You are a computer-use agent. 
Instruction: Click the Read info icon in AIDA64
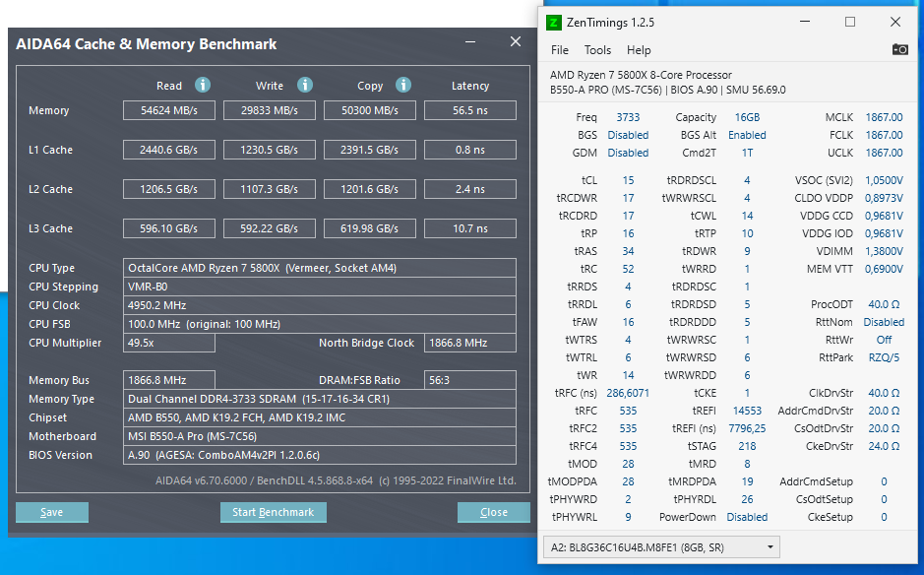(x=203, y=85)
